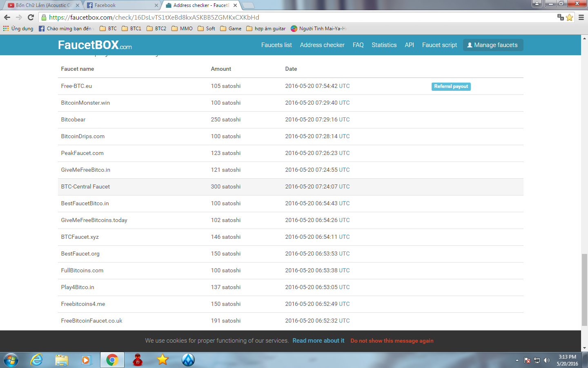
Task: Show hidden system tray icons
Action: [x=517, y=360]
